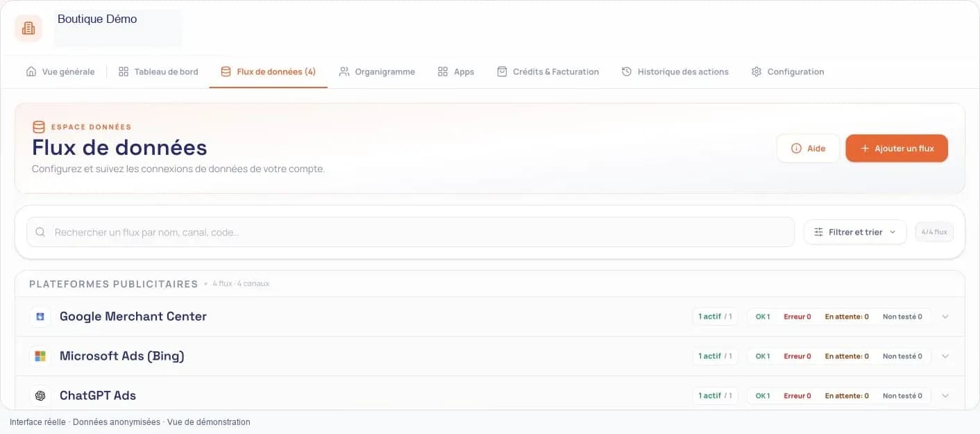Open the Configuration tab
The width and height of the screenshot is (980, 434).
[788, 72]
